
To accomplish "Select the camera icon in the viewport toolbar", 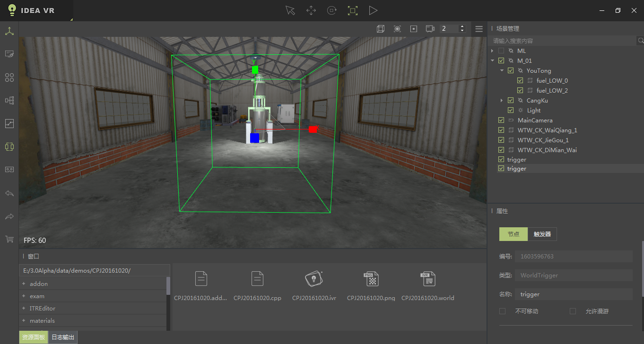I will coord(429,28).
